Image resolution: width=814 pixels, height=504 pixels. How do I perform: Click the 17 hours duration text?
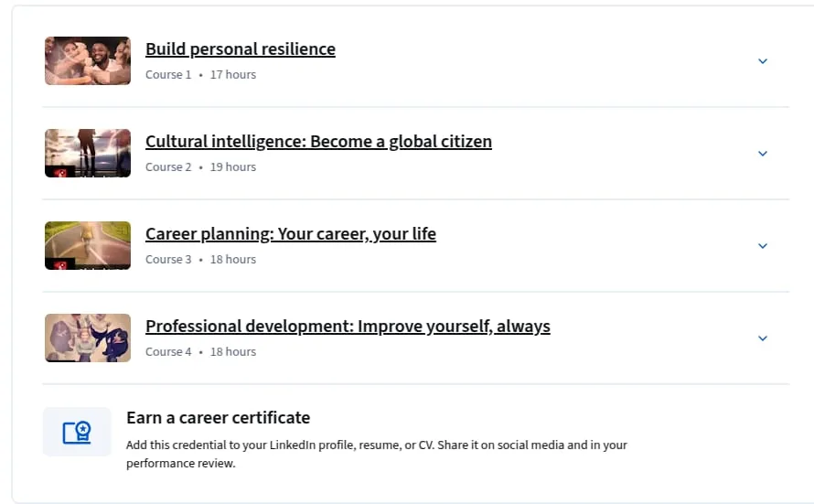point(233,75)
